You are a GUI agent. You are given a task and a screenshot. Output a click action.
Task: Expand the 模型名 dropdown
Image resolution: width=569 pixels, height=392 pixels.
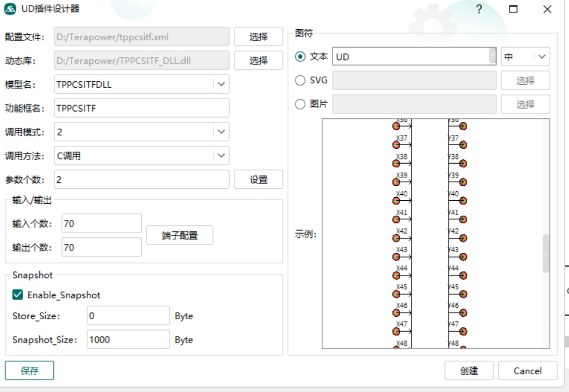221,84
